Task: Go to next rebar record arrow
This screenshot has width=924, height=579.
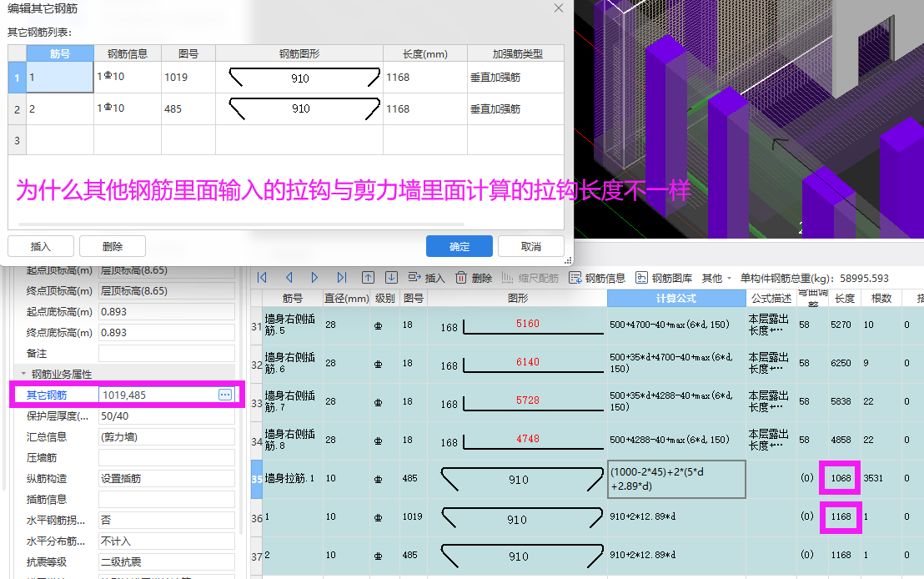Action: tap(314, 278)
